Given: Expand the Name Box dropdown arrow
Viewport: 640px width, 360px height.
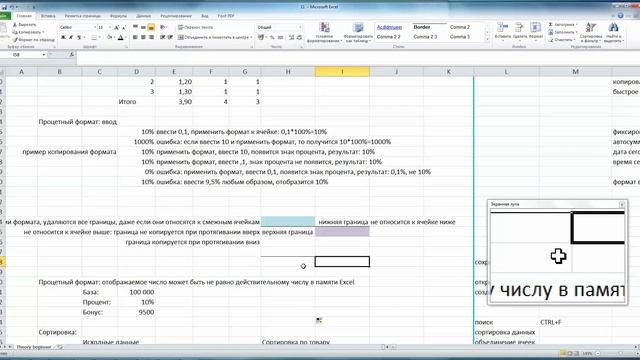Looking at the screenshot, I should (x=44, y=54).
